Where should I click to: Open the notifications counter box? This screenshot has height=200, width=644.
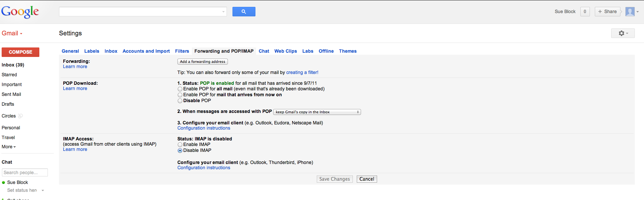[585, 12]
